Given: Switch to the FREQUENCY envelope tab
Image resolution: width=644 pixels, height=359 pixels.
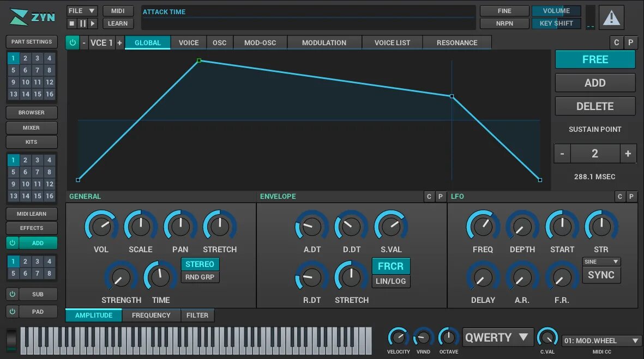Looking at the screenshot, I should pyautogui.click(x=151, y=315).
